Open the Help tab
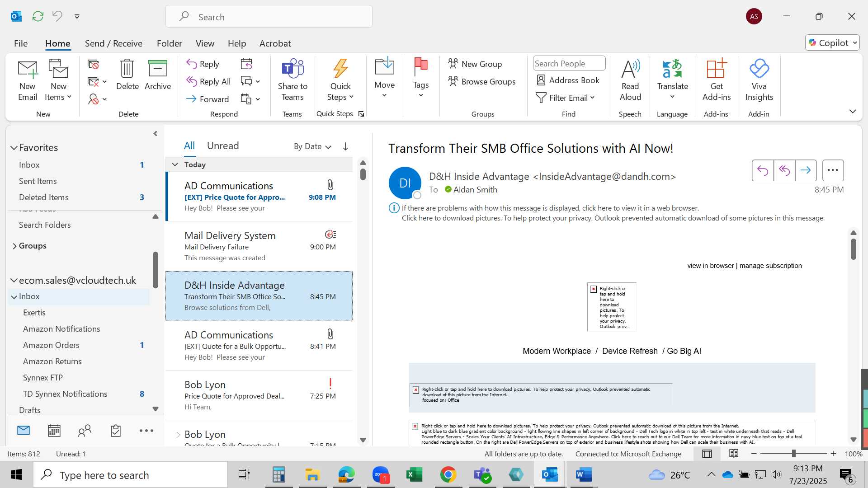 point(237,43)
